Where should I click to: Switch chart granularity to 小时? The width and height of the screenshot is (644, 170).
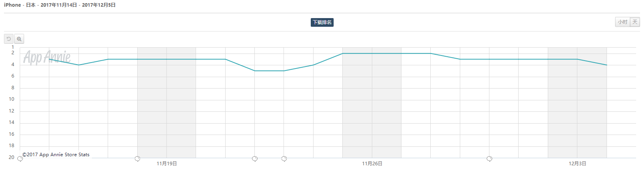click(x=622, y=22)
